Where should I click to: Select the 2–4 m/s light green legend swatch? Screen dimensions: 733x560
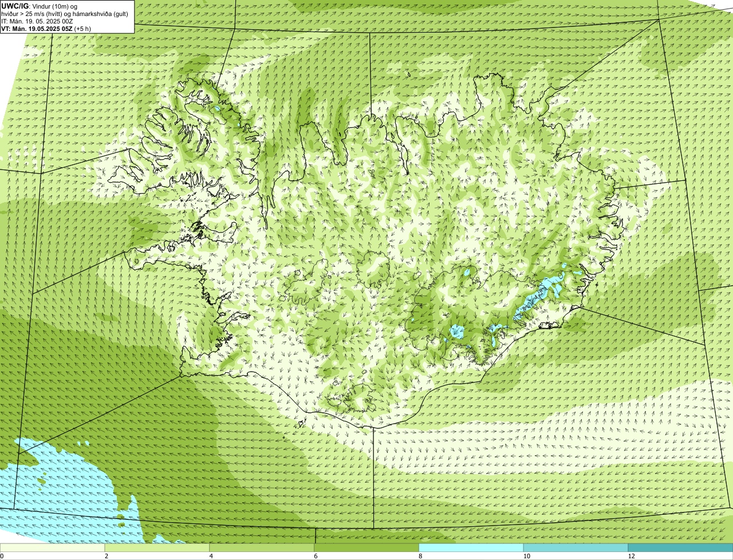tap(157, 547)
